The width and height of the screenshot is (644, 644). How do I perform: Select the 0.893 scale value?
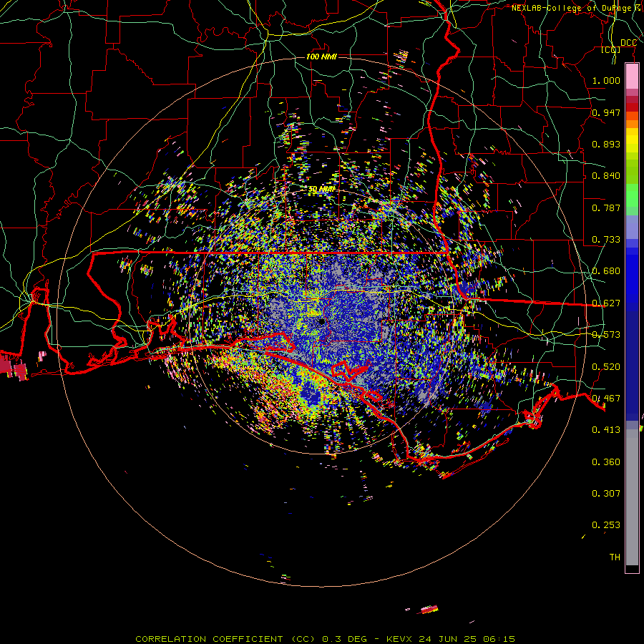pos(606,144)
